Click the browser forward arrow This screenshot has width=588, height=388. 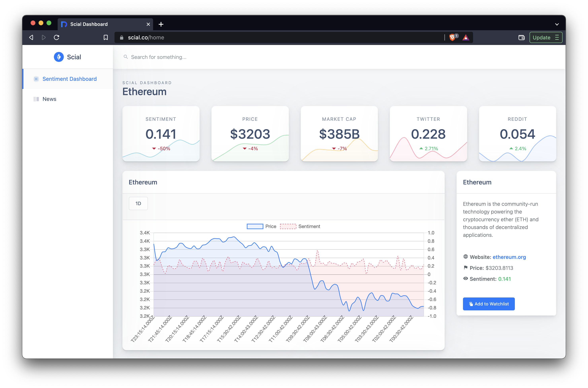pos(44,37)
